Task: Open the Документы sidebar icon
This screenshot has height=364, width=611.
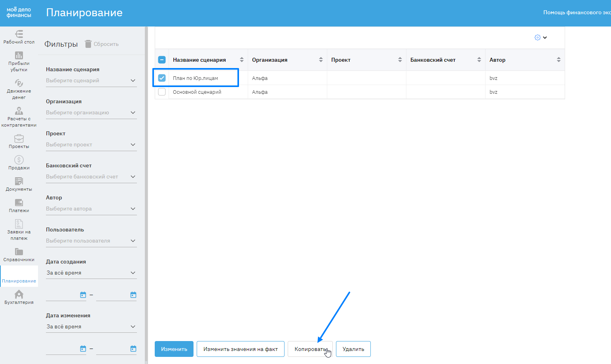Action: (x=19, y=181)
